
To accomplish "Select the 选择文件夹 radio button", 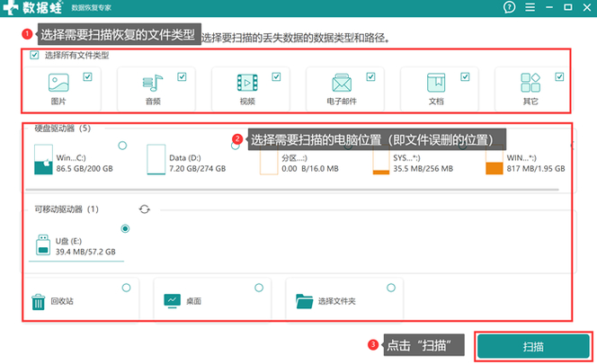I will coord(391,288).
